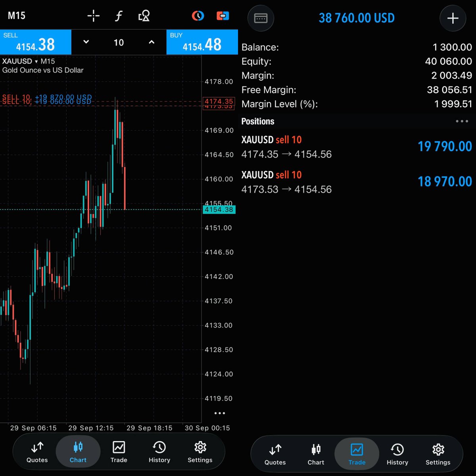Tap the current price label 4154.38
Viewport: 476px width, 476px height.
pos(219,209)
